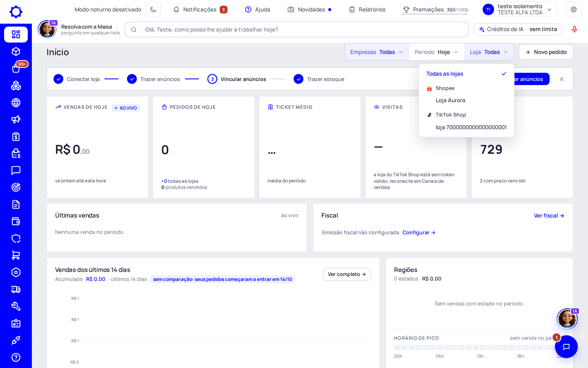588x368 pixels.
Task: Open the dashboard grid icon in sidebar
Action: [16, 34]
